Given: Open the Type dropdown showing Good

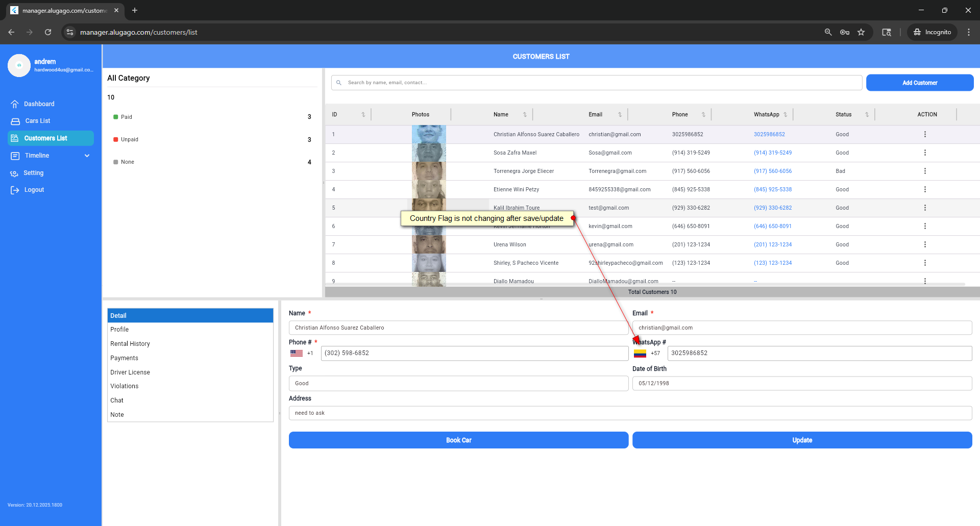Looking at the screenshot, I should tap(458, 383).
